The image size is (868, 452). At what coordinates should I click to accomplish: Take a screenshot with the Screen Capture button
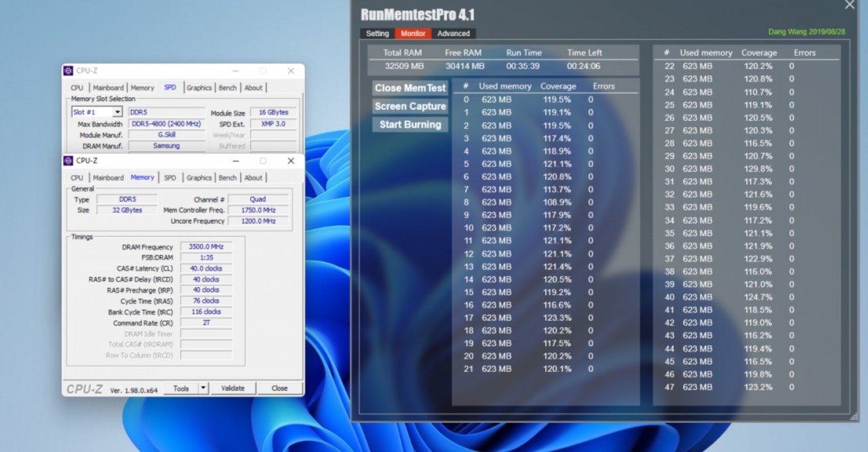[410, 107]
